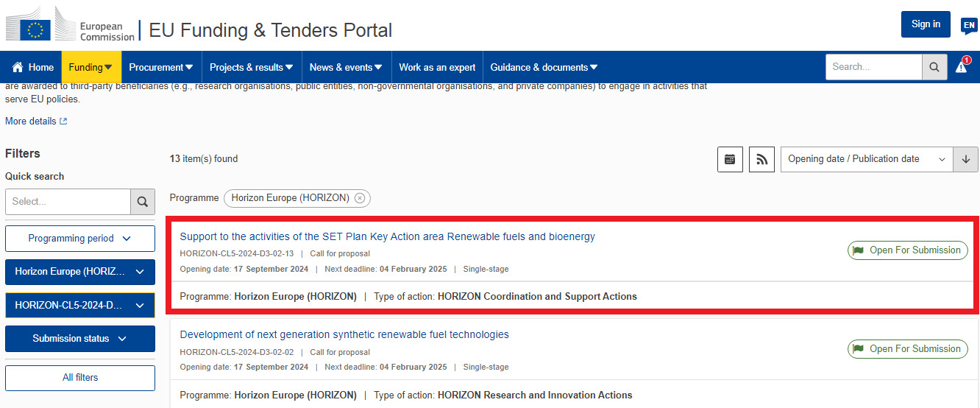Click the calendar view icon
Viewport: 980px width, 408px height.
coord(729,159)
